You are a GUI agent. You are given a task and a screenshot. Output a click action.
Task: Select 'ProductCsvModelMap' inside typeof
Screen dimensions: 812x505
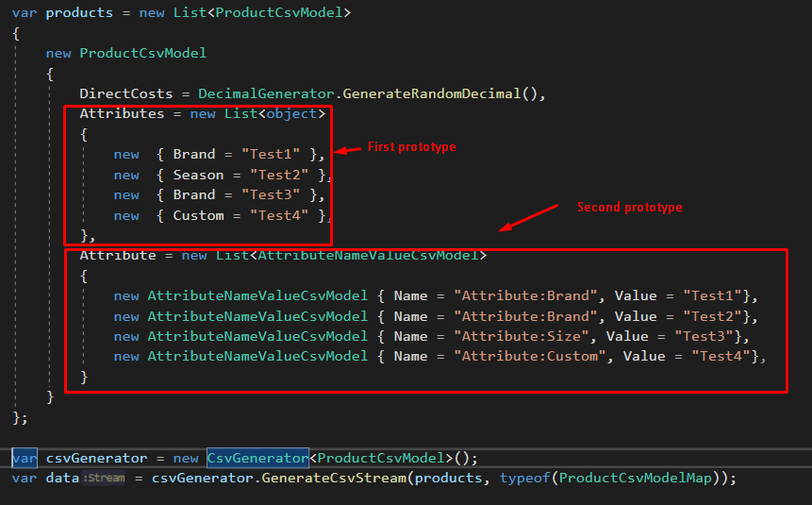pos(636,478)
